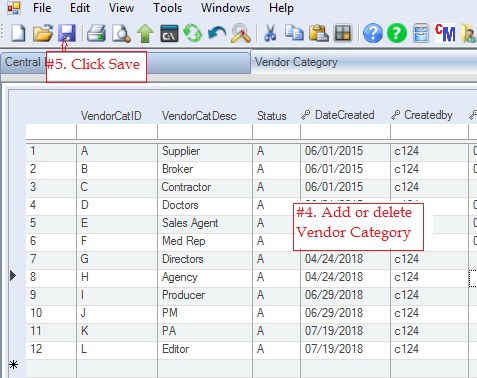
Task: Click filter field under DateCreated
Action: [x=346, y=132]
